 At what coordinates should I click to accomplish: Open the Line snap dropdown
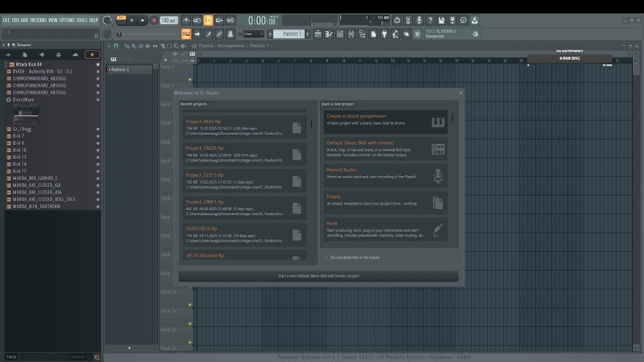pyautogui.click(x=253, y=34)
